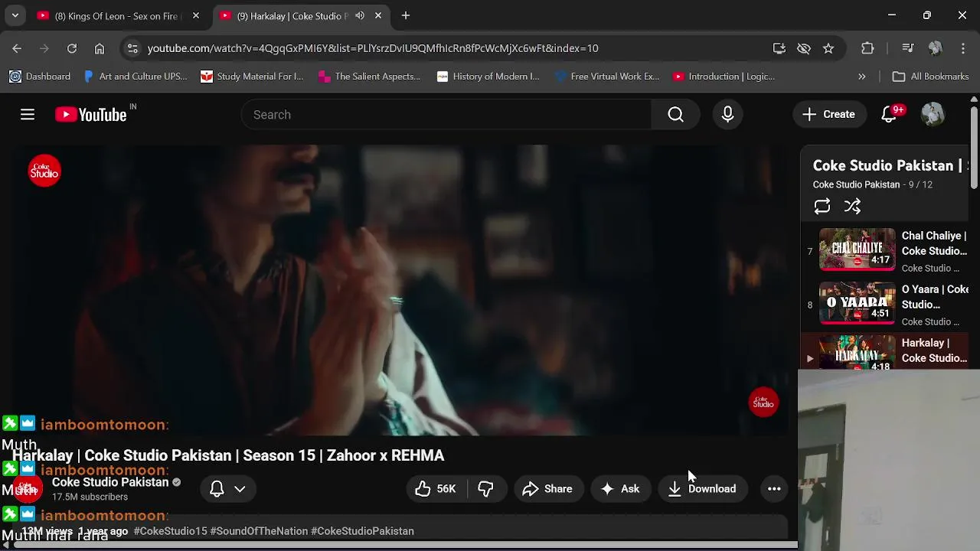Toggle playlist loop
The width and height of the screenshot is (980, 551).
point(822,207)
